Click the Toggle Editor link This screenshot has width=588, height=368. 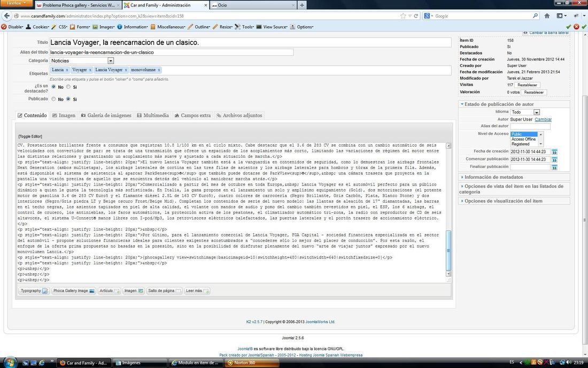pos(30,136)
